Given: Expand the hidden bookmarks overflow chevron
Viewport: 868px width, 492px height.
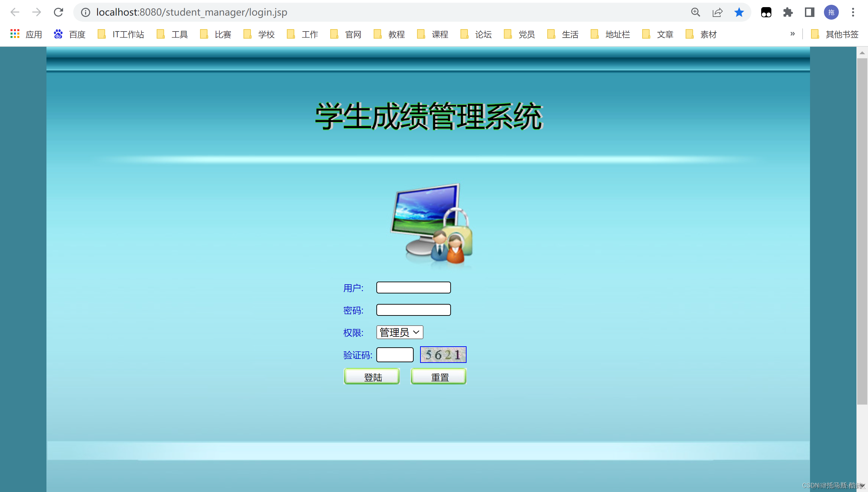Looking at the screenshot, I should click(792, 34).
